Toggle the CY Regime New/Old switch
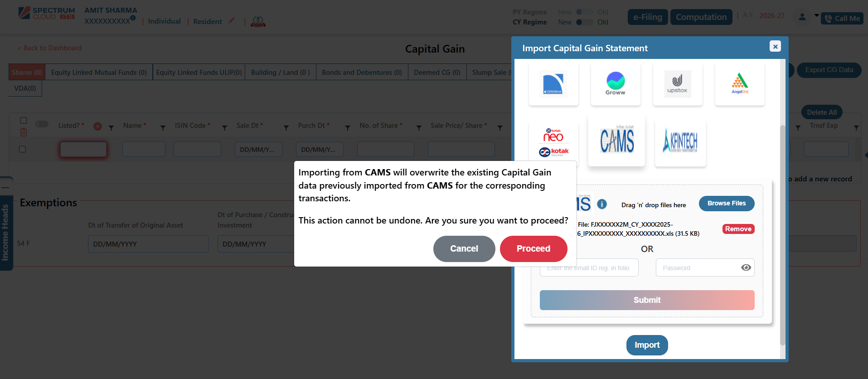Image resolution: width=868 pixels, height=379 pixels. [584, 22]
